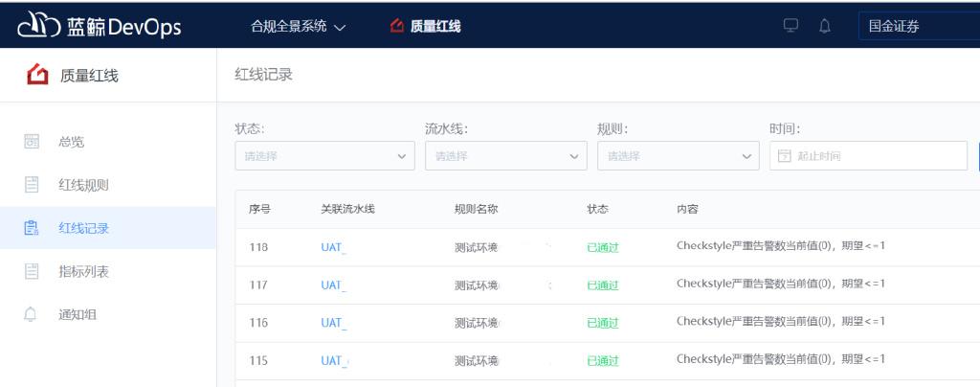Click the Checkstyle content text in row 118

[x=781, y=245]
